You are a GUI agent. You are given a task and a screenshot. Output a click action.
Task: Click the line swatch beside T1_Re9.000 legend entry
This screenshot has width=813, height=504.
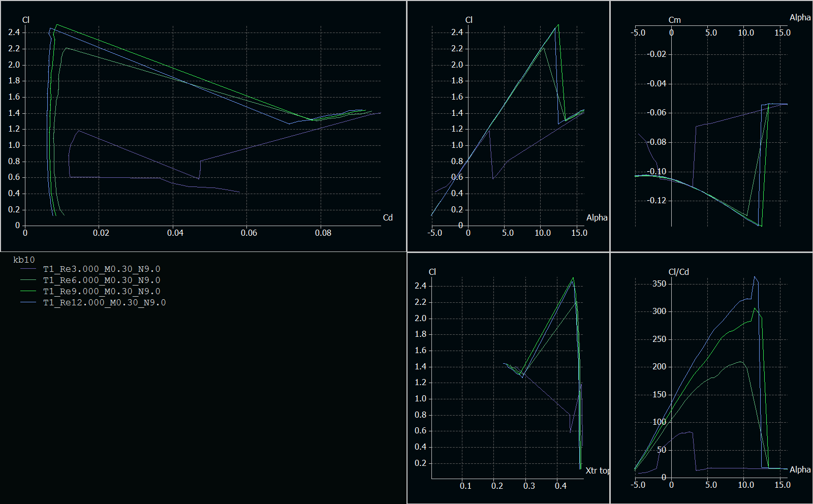pos(28,292)
